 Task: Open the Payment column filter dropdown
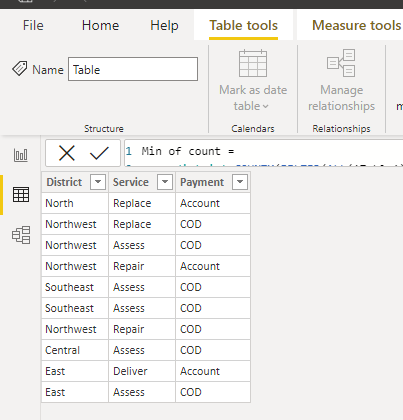pyautogui.click(x=240, y=182)
